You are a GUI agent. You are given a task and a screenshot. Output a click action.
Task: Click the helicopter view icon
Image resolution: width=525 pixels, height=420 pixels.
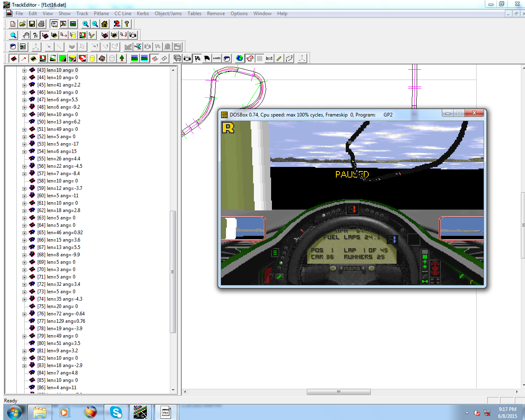tap(138, 47)
